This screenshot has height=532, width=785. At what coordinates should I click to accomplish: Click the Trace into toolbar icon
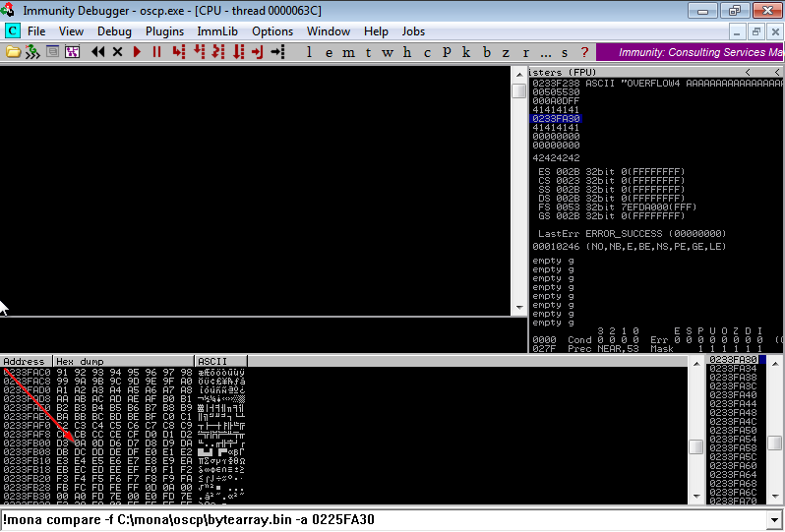tap(218, 51)
